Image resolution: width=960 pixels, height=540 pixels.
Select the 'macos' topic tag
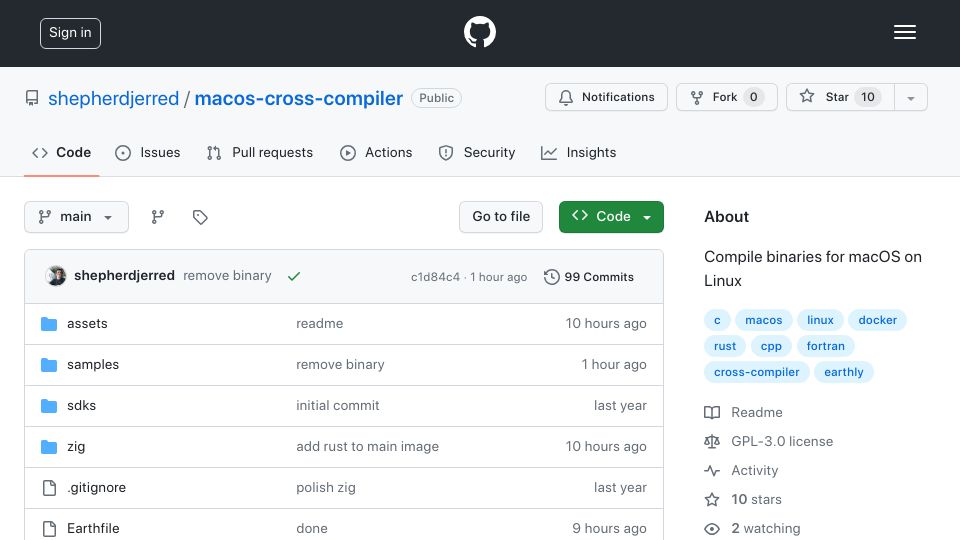tap(763, 320)
